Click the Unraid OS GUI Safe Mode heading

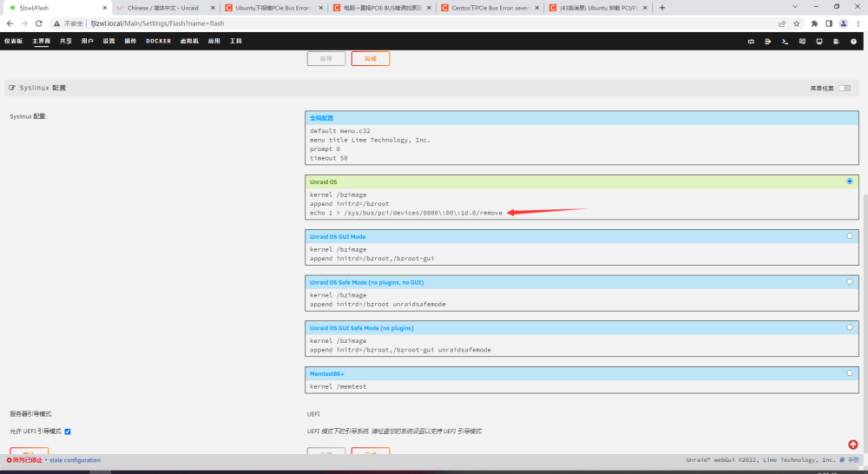[361, 328]
